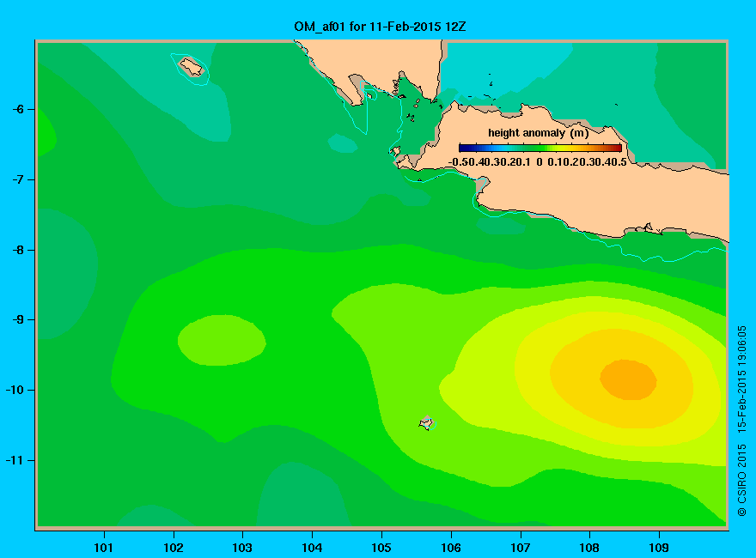
Task: Select longitude axis label 108
Action: (x=589, y=548)
